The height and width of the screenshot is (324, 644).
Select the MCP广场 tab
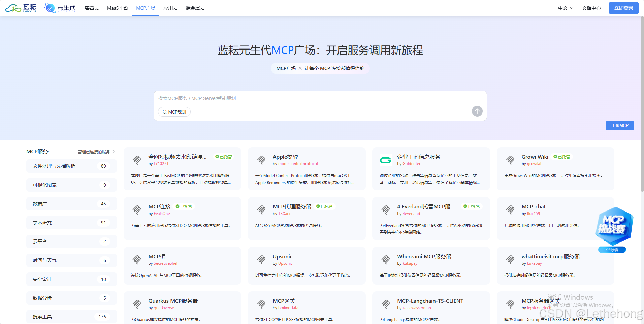click(146, 8)
